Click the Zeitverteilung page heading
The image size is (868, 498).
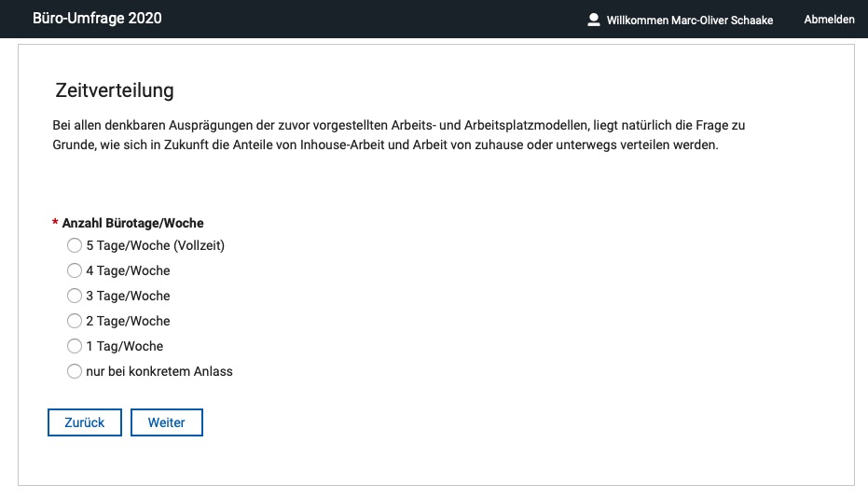[x=115, y=90]
